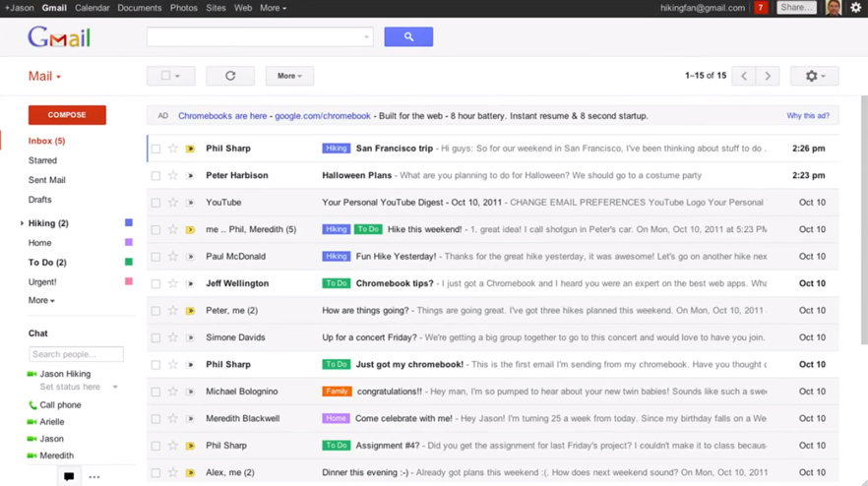Open the More actions toolbar dropdown

289,76
